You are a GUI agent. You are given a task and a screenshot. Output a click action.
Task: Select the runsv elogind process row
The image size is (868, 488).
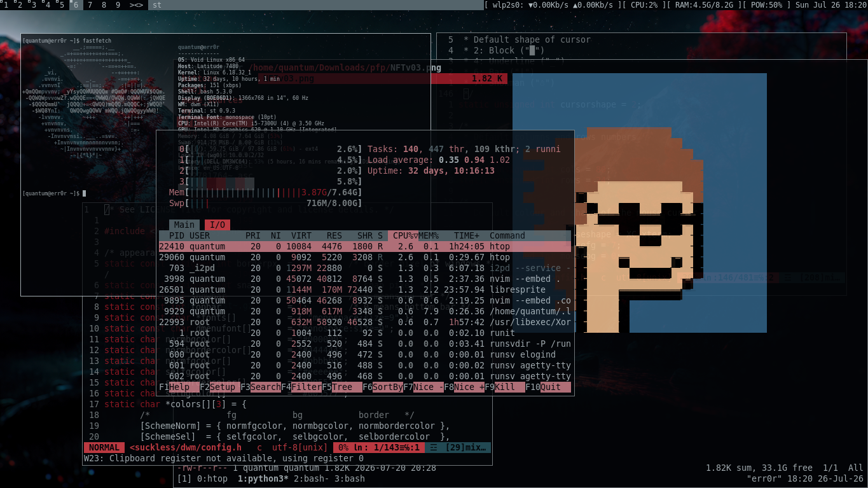(x=365, y=354)
